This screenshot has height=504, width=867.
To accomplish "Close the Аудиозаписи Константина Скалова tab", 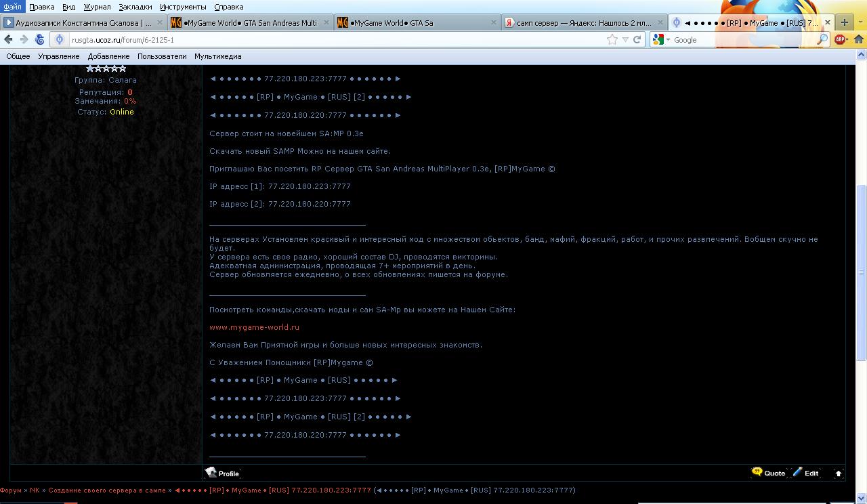I will [160, 22].
